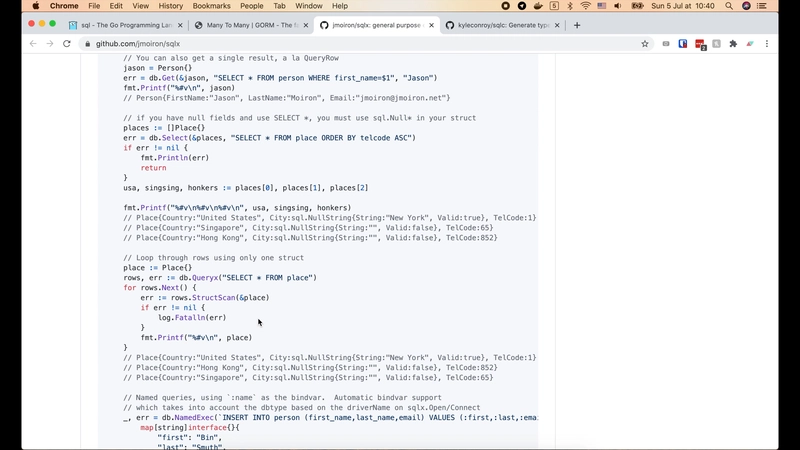This screenshot has height=450, width=800.
Task: Open the US flag input source menu
Action: coord(602,6)
